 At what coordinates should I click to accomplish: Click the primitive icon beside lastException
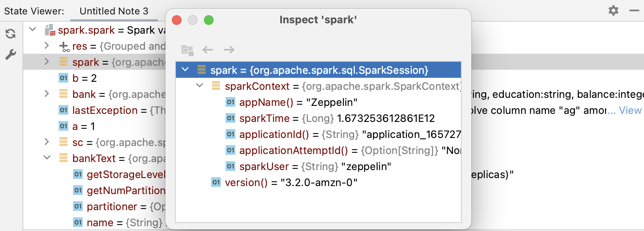tap(63, 110)
